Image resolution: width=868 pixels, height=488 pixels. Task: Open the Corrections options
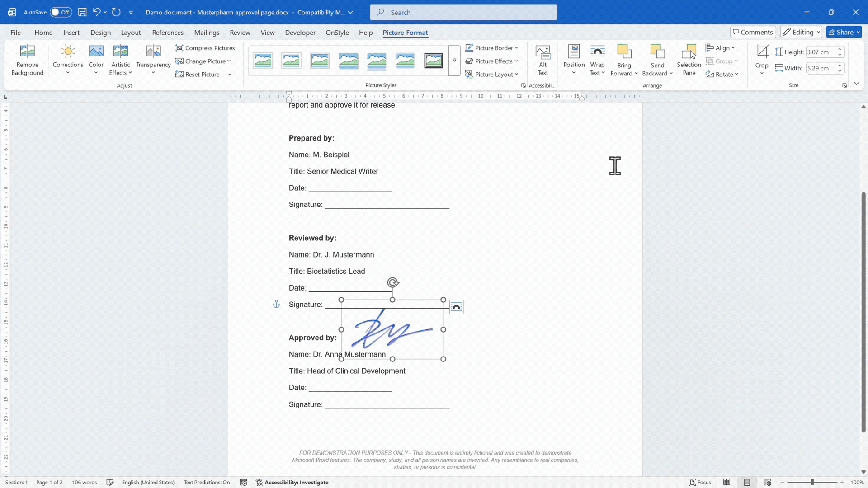(x=68, y=60)
